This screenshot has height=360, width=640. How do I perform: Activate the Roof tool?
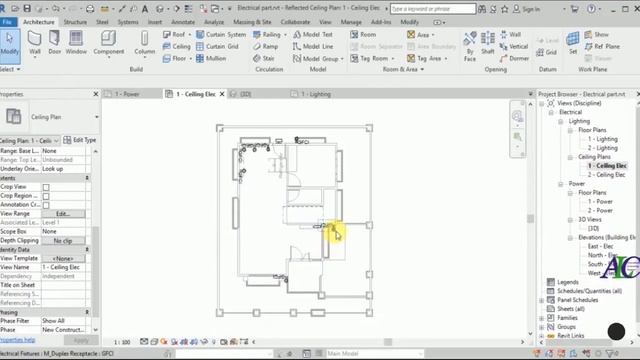coord(177,35)
